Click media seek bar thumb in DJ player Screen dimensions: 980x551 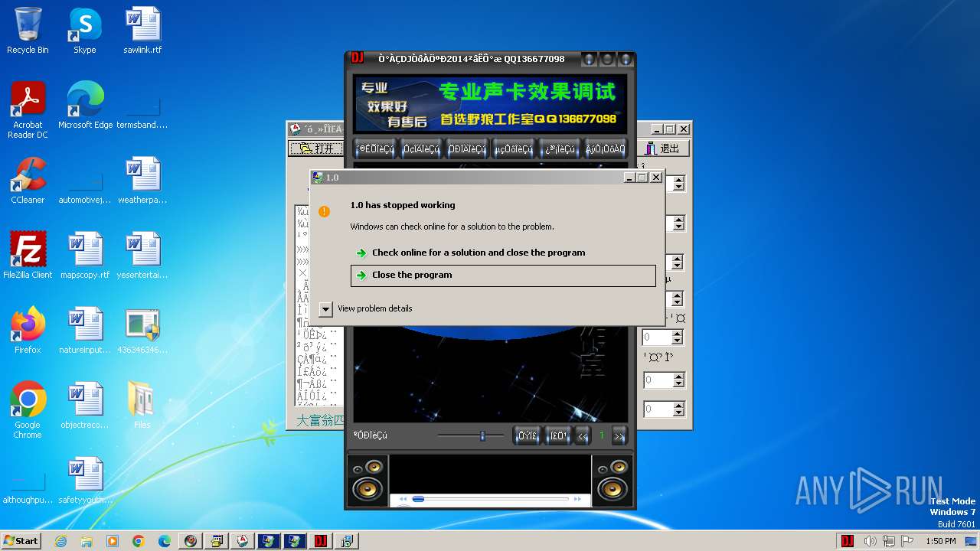(418, 499)
